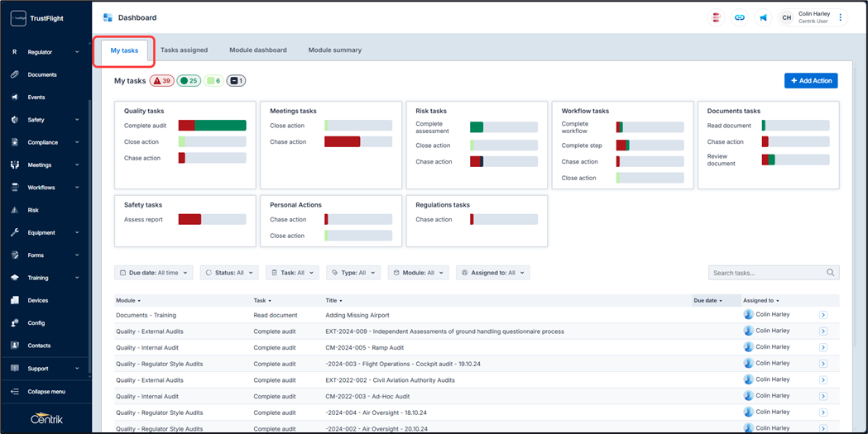Open the Type filter dropdown
The width and height of the screenshot is (868, 434).
(x=353, y=273)
